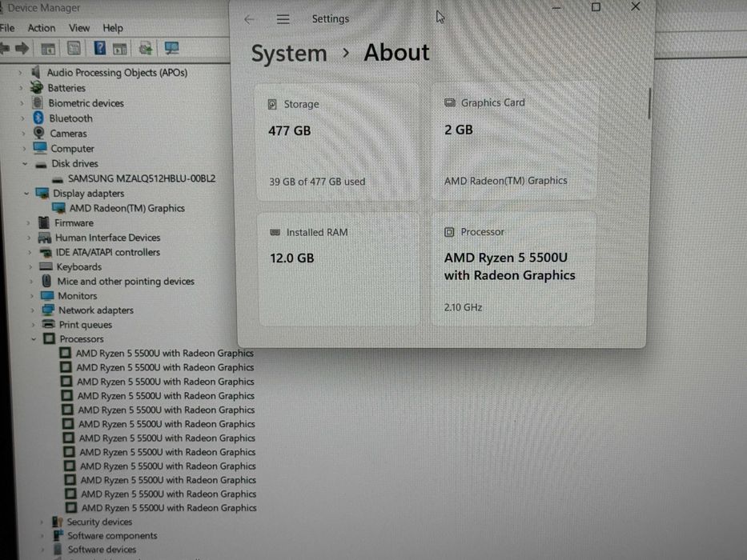This screenshot has width=747, height=560.
Task: Click the Show/Hide console tree toolbar icon
Action: (48, 49)
